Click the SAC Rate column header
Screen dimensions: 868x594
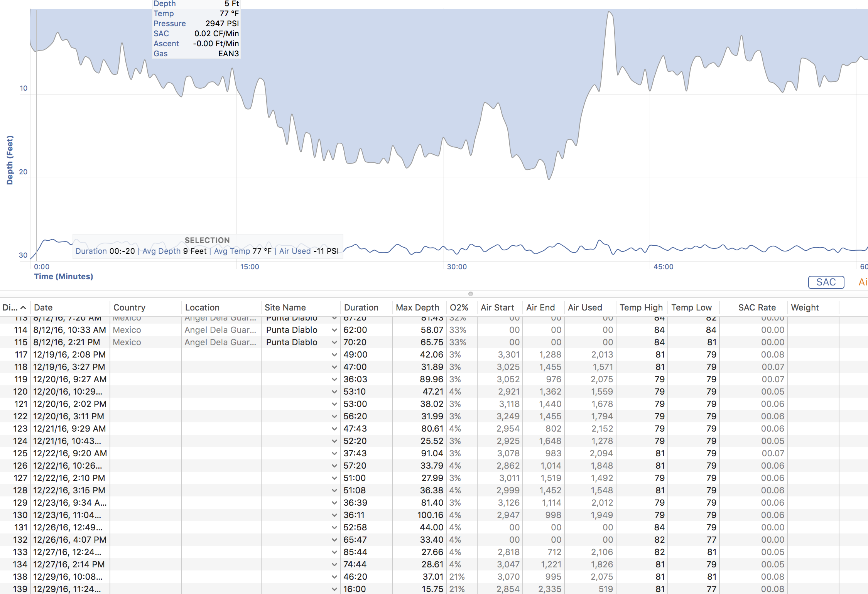(x=757, y=307)
